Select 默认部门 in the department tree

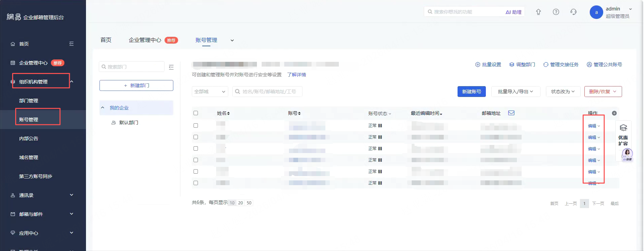pos(128,123)
